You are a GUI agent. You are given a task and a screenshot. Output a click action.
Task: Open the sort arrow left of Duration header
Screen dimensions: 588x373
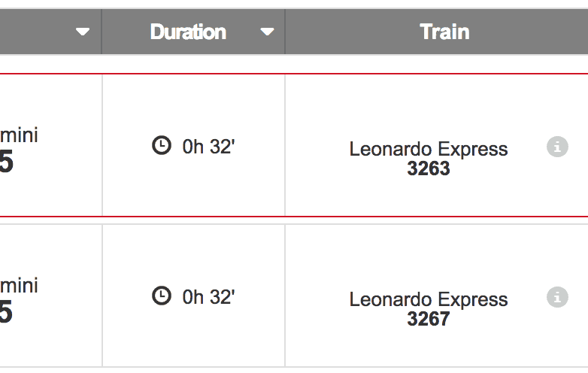tap(83, 32)
